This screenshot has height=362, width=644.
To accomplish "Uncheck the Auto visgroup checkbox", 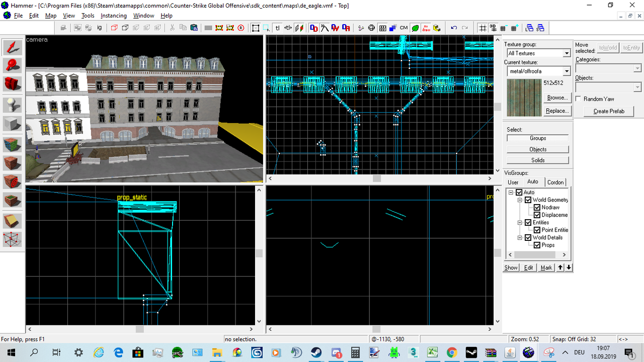I will (519, 193).
